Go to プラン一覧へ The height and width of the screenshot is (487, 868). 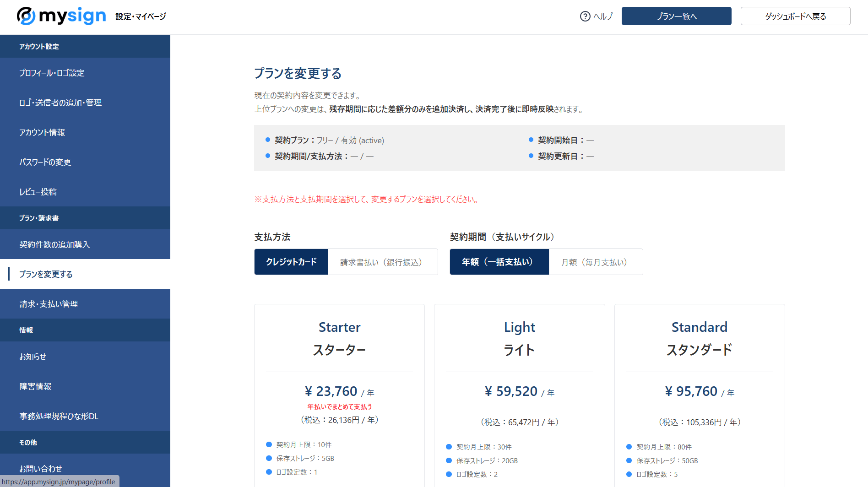676,16
